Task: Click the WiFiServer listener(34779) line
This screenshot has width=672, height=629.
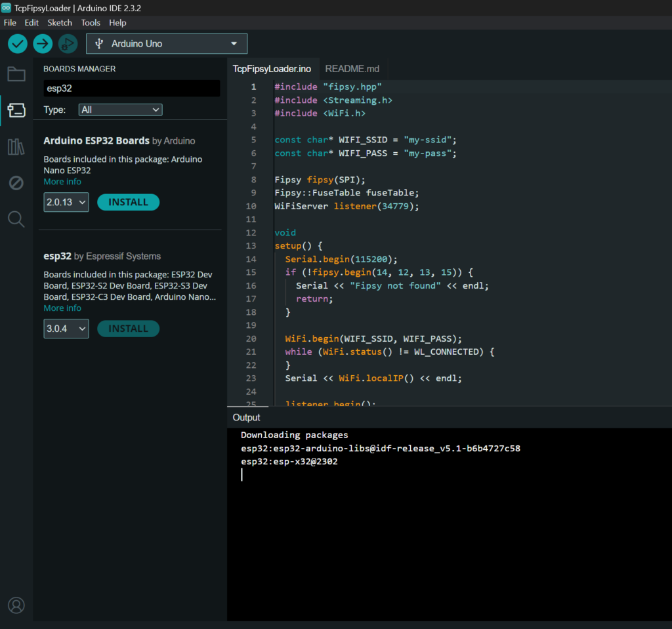Action: 346,206
